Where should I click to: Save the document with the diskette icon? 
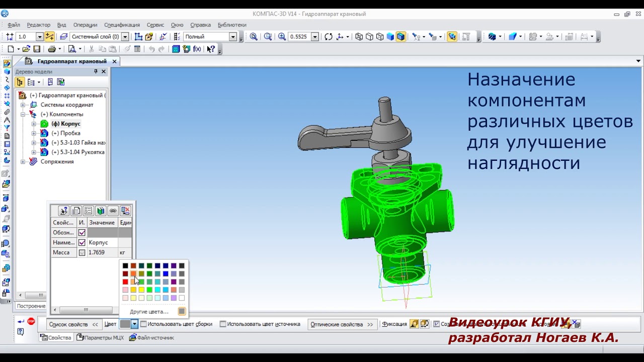coord(37,49)
